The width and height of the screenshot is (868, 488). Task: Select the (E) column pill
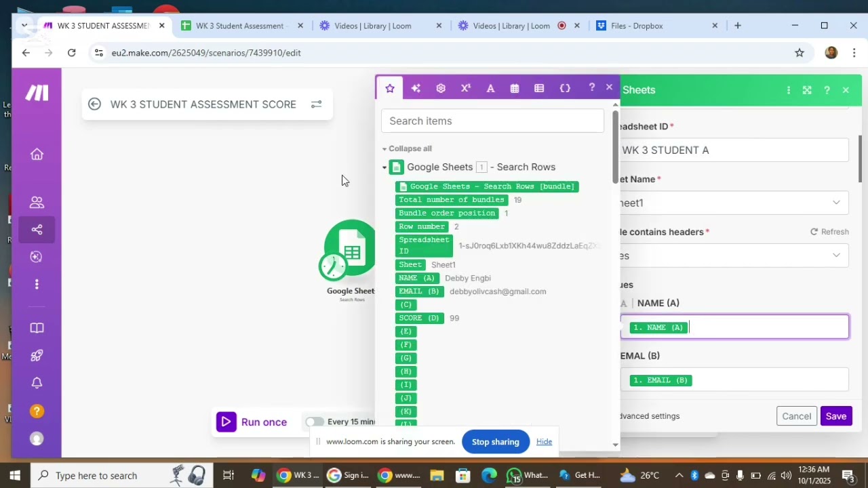click(406, 331)
